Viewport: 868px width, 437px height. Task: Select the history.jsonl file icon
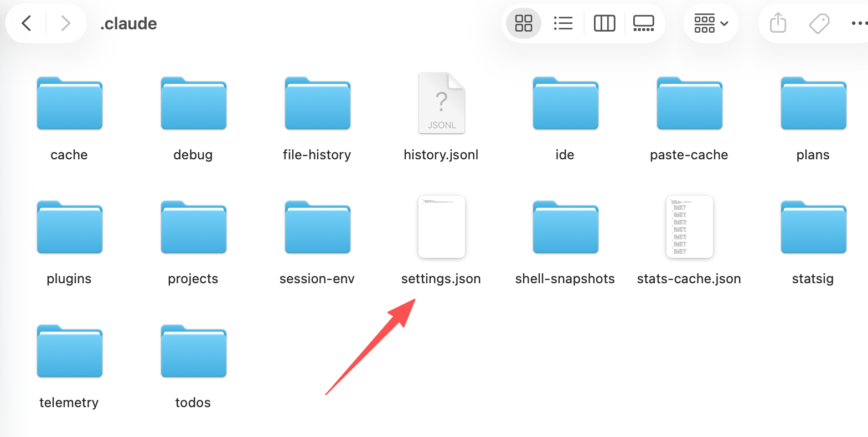pos(441,103)
